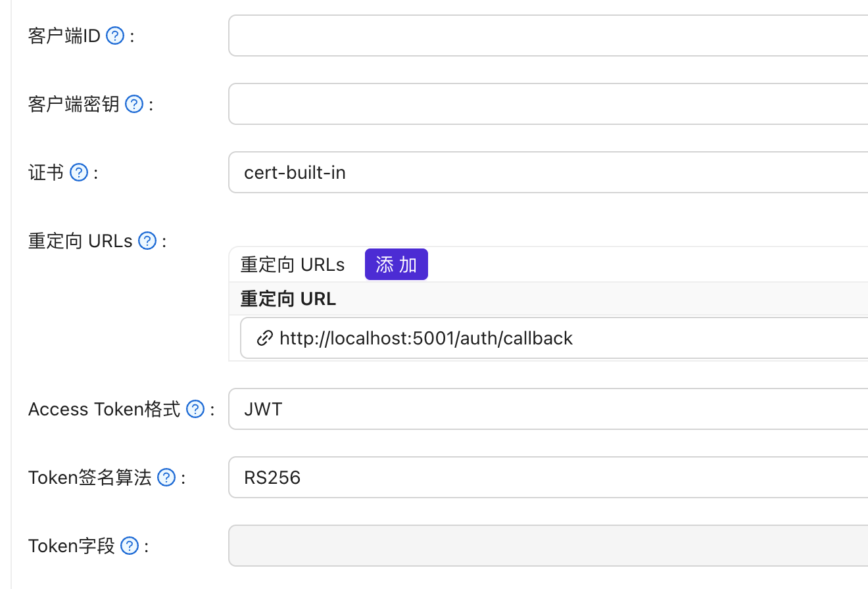Click the disabled Token字段 field
This screenshot has width=868, height=589.
click(548, 546)
